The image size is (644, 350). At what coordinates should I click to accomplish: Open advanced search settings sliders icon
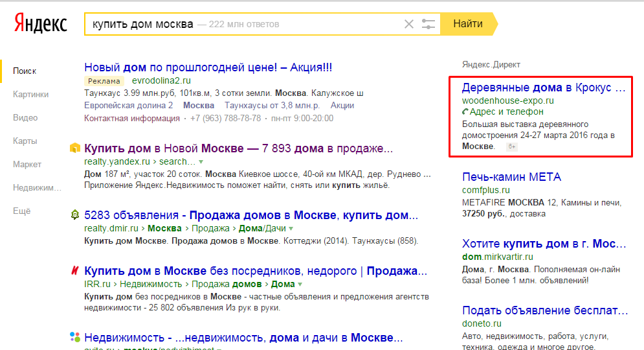pos(428,25)
